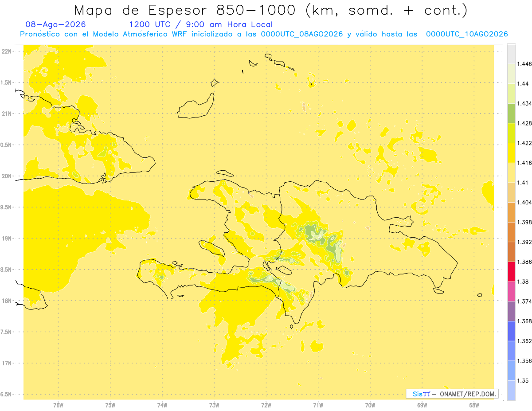The height and width of the screenshot is (411, 532).
Task: Click the colorbar label '1.362'
Action: pyautogui.click(x=524, y=341)
